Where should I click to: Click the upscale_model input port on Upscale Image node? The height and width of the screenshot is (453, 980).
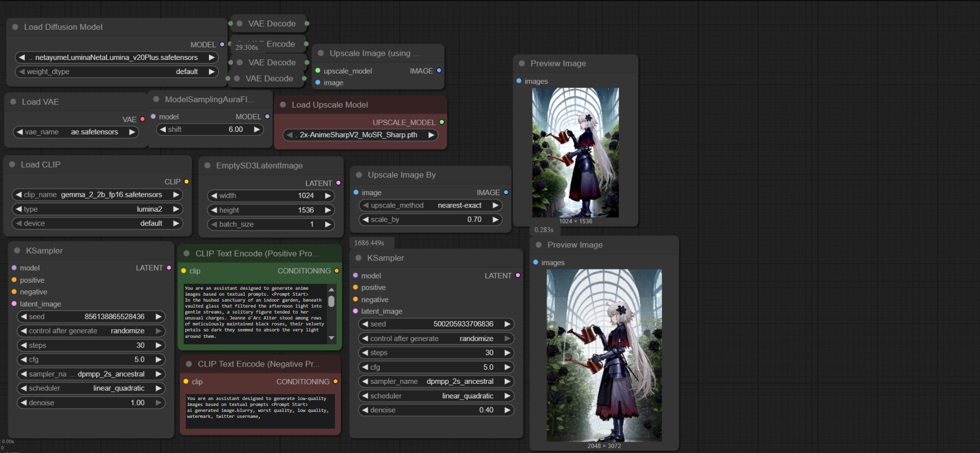pos(318,71)
